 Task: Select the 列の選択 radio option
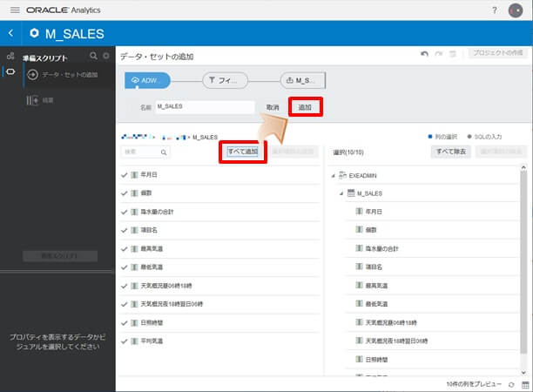point(442,137)
